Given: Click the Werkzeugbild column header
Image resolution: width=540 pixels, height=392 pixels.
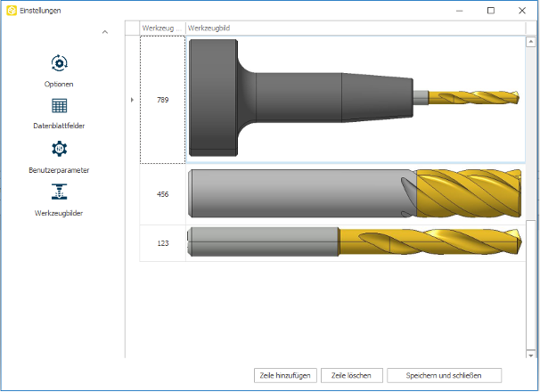Looking at the screenshot, I should point(353,29).
